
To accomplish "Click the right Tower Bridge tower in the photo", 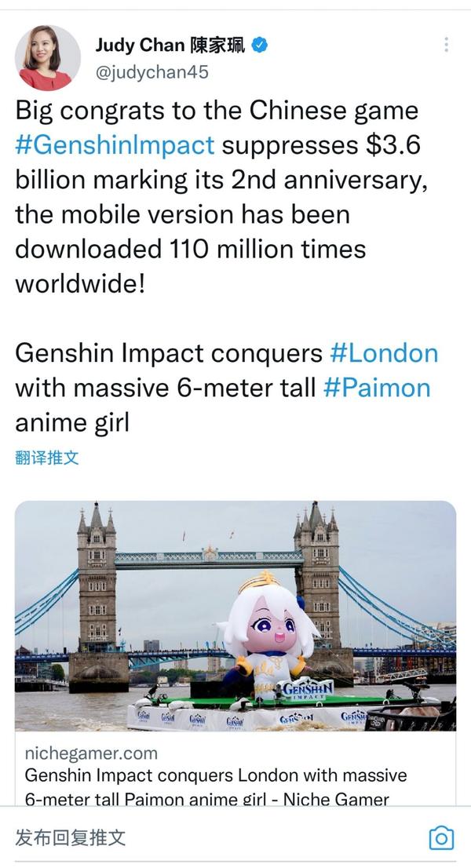I will click(317, 581).
